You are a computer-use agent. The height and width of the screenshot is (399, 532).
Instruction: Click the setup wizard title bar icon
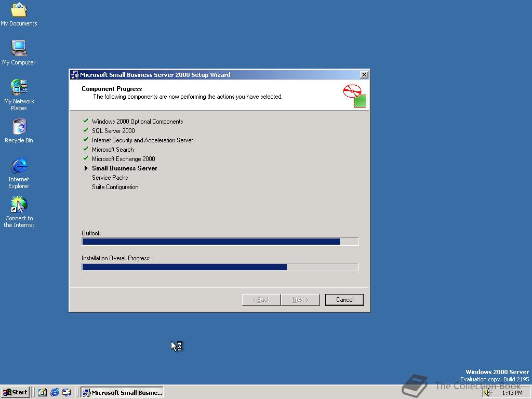tap(75, 75)
